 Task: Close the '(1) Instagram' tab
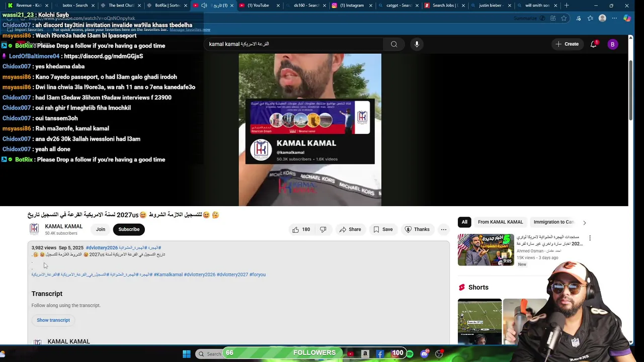click(x=371, y=6)
